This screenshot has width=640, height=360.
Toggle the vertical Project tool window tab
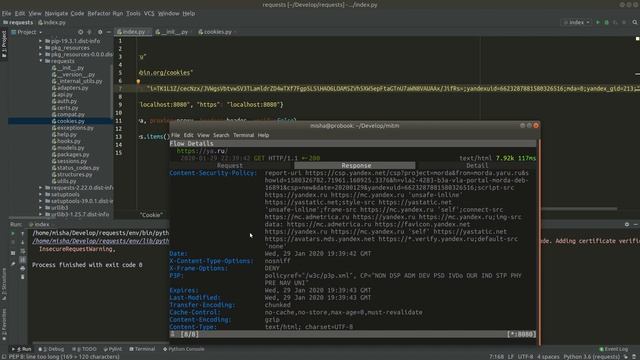pos(4,44)
